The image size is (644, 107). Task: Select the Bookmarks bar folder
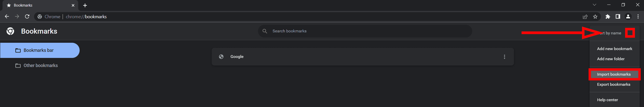click(38, 50)
